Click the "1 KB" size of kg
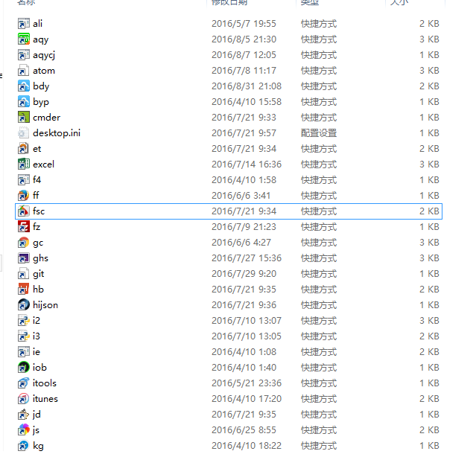Image resolution: width=476 pixels, height=457 pixels. (429, 446)
